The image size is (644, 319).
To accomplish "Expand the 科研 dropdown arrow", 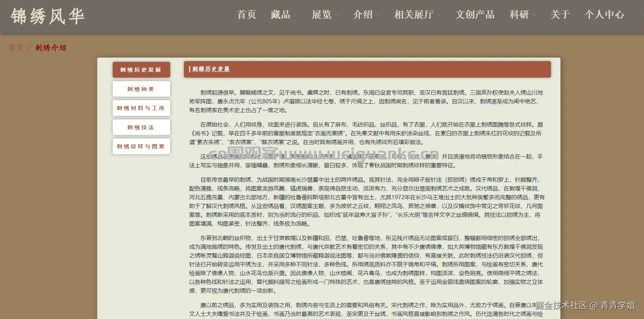I will [534, 15].
